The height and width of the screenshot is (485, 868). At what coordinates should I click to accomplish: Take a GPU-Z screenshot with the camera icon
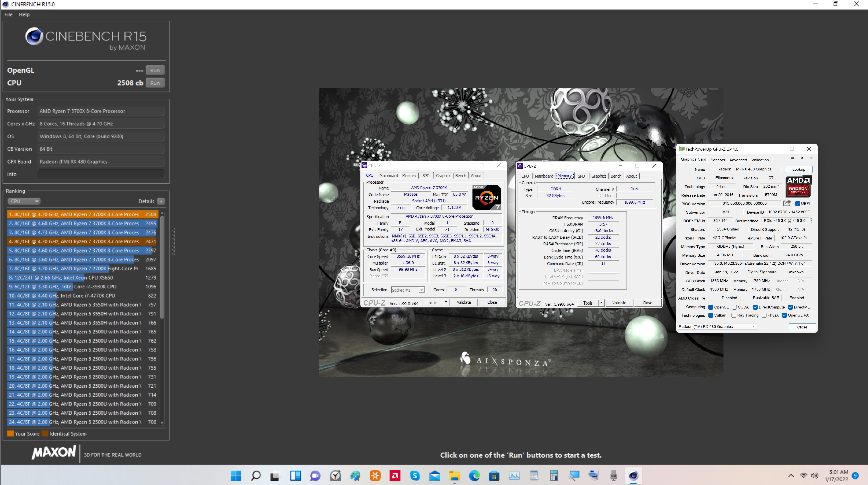[x=792, y=158]
